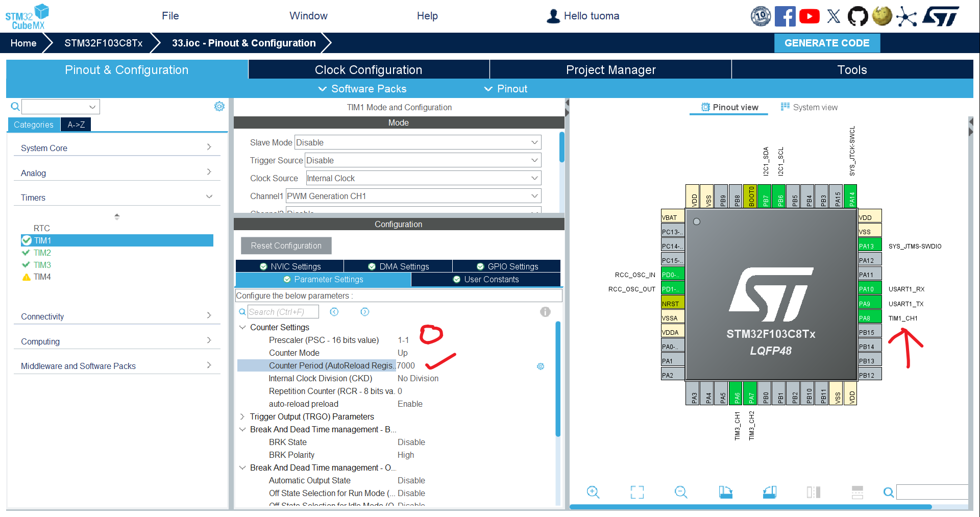Click the globe community icon
The width and height of the screenshot is (980, 517).
pyautogui.click(x=882, y=16)
